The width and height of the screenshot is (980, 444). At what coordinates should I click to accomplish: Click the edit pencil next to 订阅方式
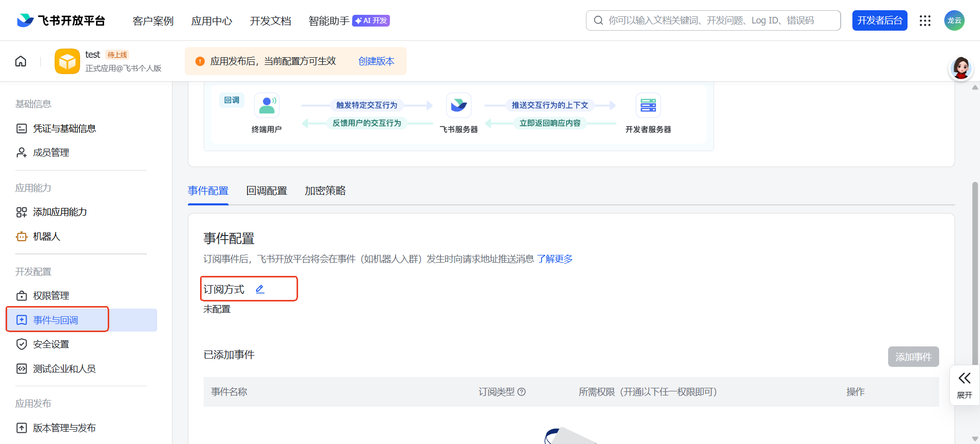coord(260,289)
